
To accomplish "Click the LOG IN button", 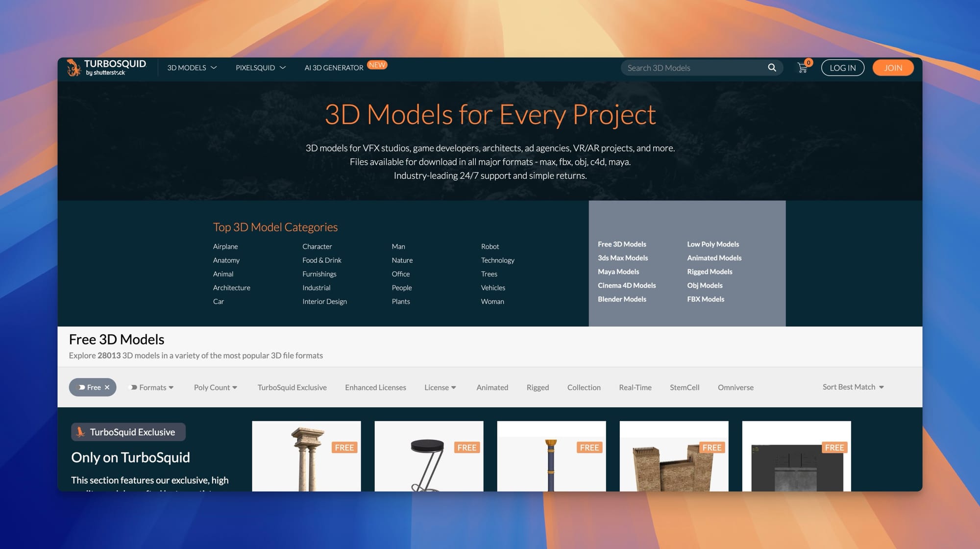I will point(842,68).
